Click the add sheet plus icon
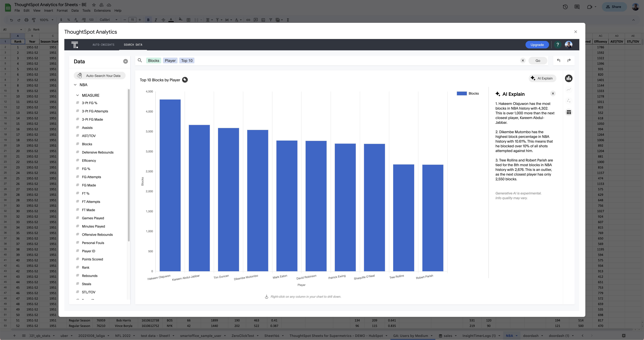This screenshot has height=340, width=644. click(x=14, y=336)
